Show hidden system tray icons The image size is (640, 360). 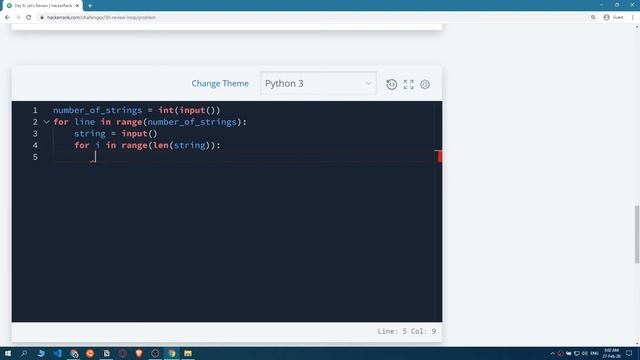point(552,353)
